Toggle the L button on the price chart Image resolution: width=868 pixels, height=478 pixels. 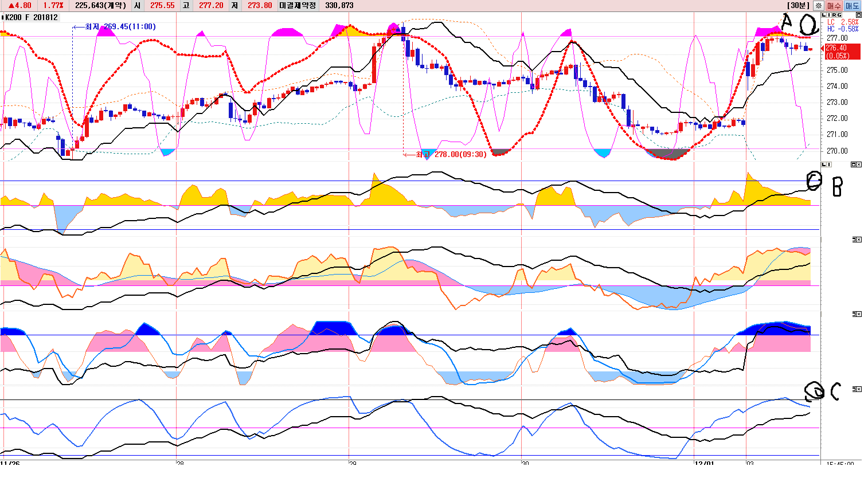pos(824,14)
